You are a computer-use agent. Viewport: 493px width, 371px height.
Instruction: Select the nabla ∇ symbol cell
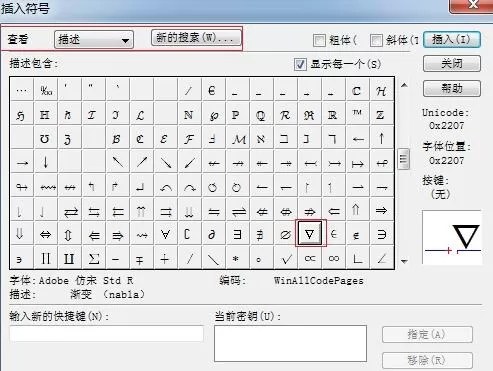click(x=310, y=233)
